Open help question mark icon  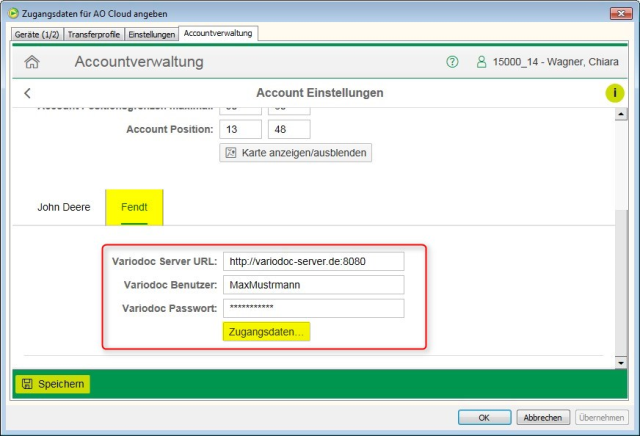point(453,62)
